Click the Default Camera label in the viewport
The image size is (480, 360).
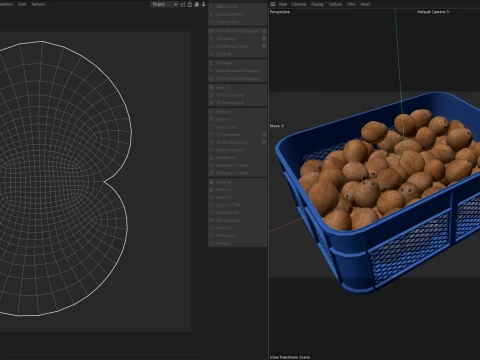[x=433, y=12]
